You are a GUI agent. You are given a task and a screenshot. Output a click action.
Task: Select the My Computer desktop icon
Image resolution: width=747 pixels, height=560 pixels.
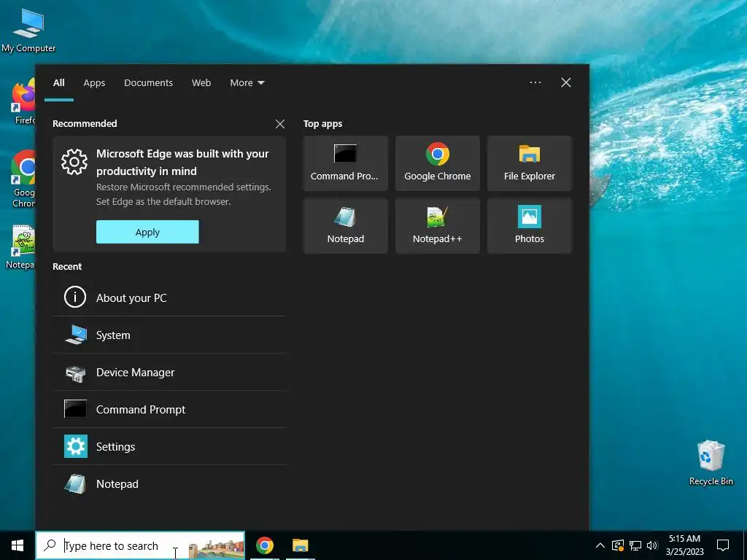[x=28, y=31]
